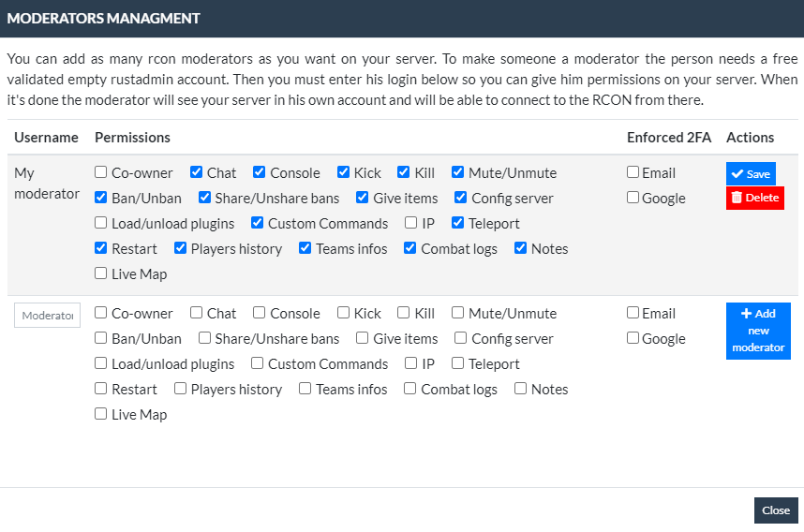Enable Co-owner for My moderator
804x532 pixels.
click(x=100, y=172)
